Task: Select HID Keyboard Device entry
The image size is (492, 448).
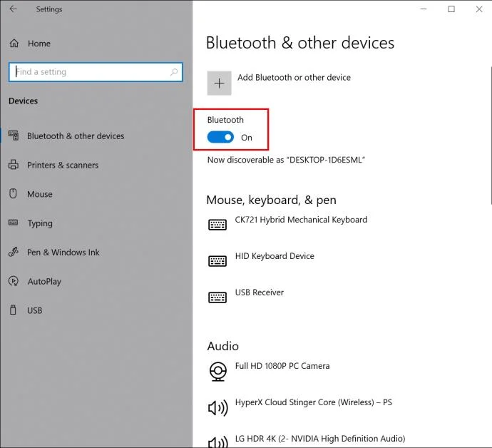Action: (275, 256)
